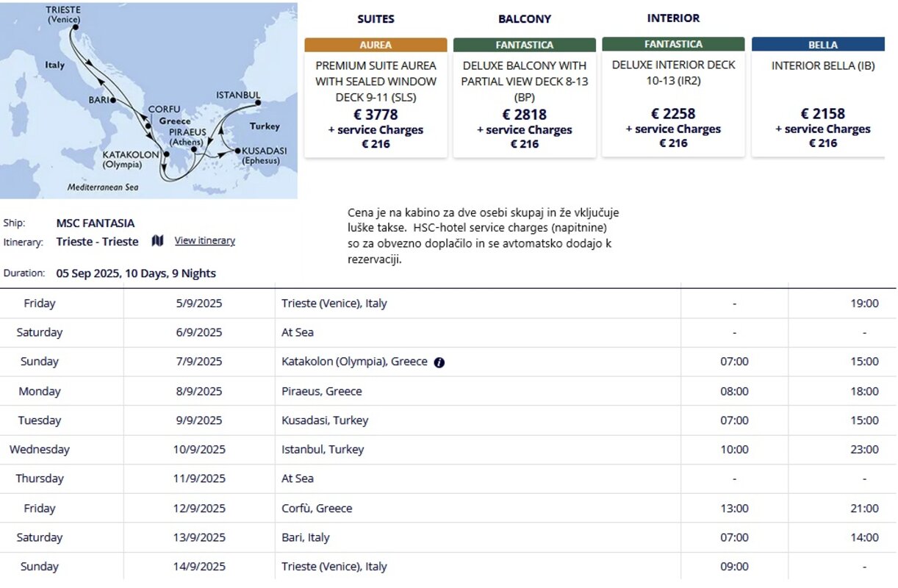Click the FANTASTICA label above Deluxe Interior
Screen dimensions: 898x588
tap(673, 44)
